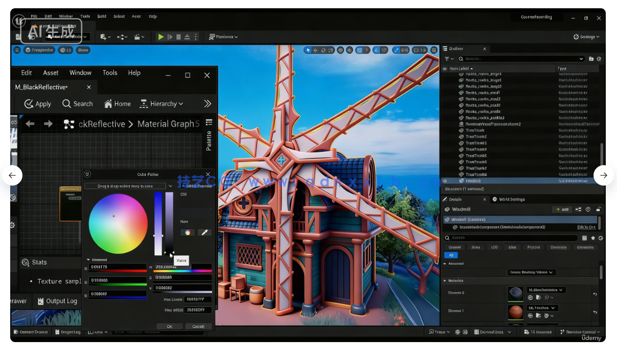Open the Window menu in material editor

(80, 72)
